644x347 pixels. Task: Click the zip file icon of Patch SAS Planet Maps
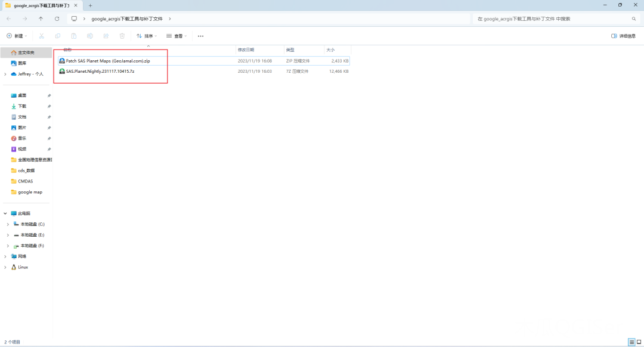coord(62,61)
